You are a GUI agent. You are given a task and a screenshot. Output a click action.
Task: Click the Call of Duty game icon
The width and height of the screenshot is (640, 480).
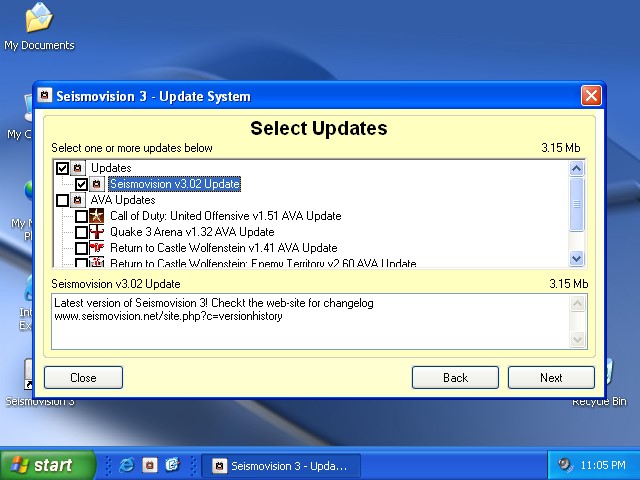click(x=97, y=216)
